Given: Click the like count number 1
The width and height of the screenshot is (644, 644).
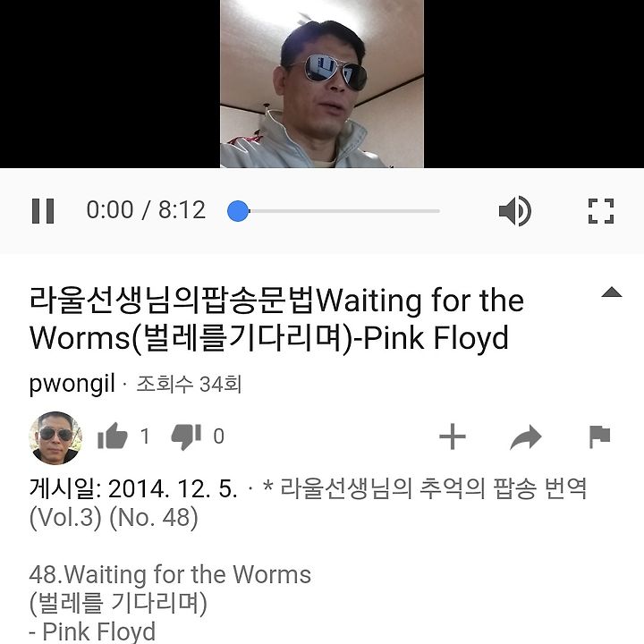Looking at the screenshot, I should 145,436.
